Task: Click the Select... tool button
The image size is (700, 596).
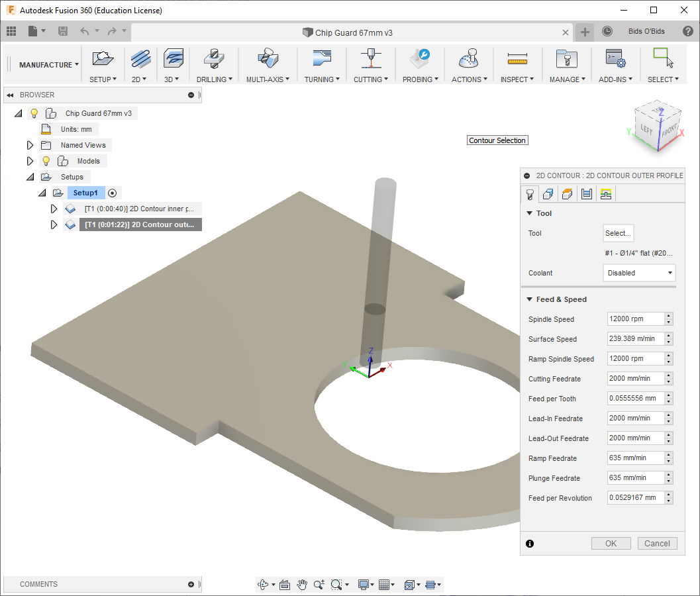Action: click(x=619, y=233)
